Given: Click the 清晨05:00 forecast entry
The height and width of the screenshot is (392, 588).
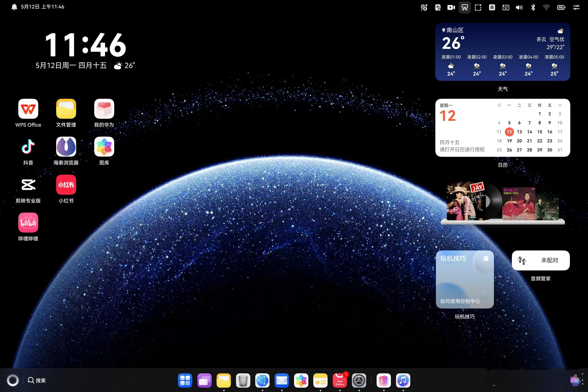Looking at the screenshot, I should pyautogui.click(x=554, y=66).
